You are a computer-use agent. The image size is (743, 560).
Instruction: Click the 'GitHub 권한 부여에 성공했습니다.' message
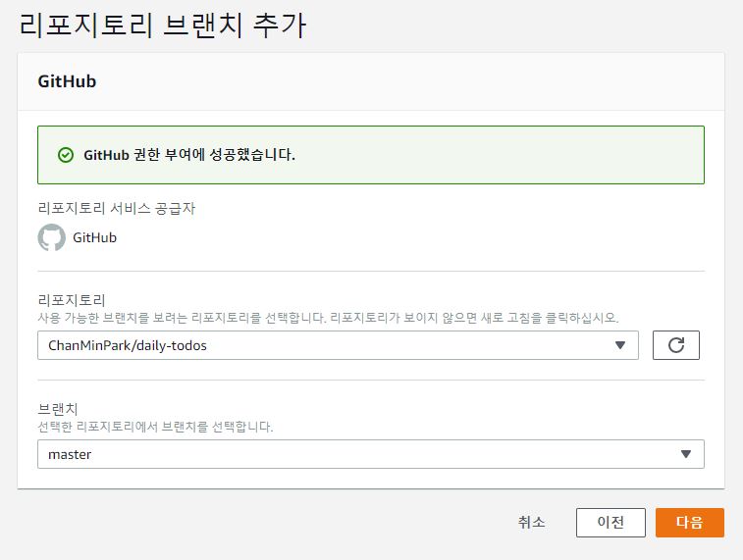189,155
